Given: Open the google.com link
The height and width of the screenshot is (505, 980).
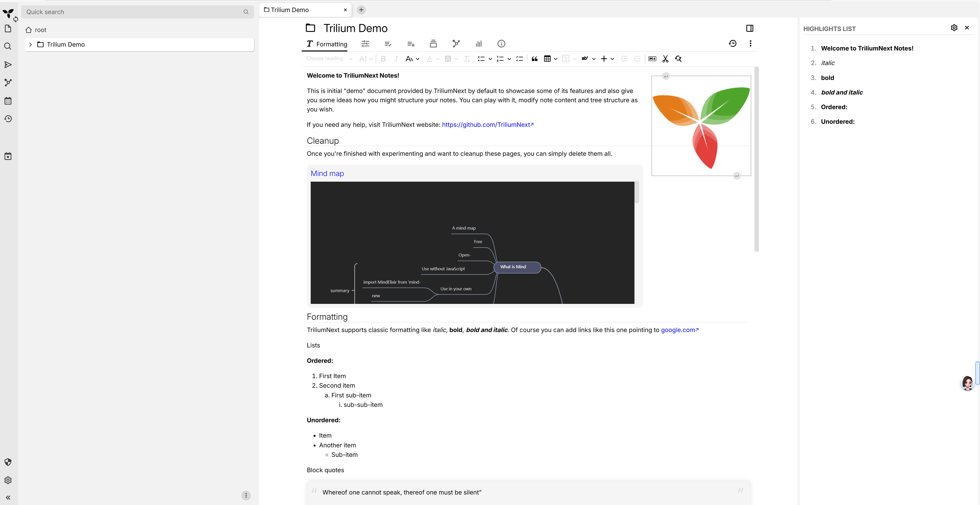Looking at the screenshot, I should click(x=680, y=330).
